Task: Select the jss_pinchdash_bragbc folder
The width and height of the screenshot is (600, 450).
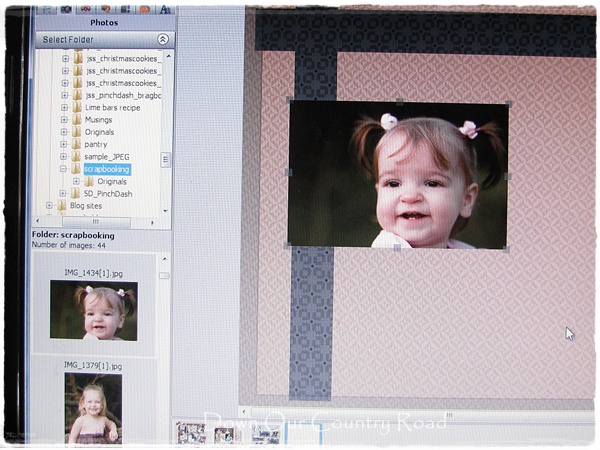Action: pyautogui.click(x=123, y=95)
